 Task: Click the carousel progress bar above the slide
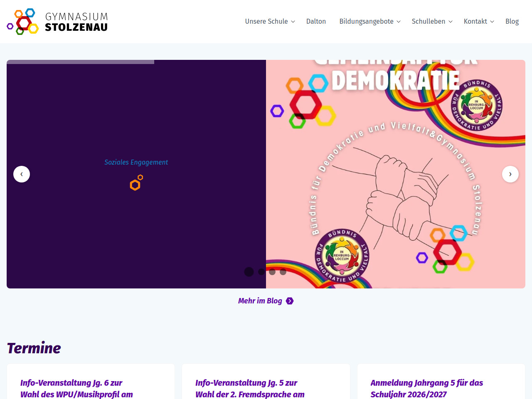(x=80, y=62)
